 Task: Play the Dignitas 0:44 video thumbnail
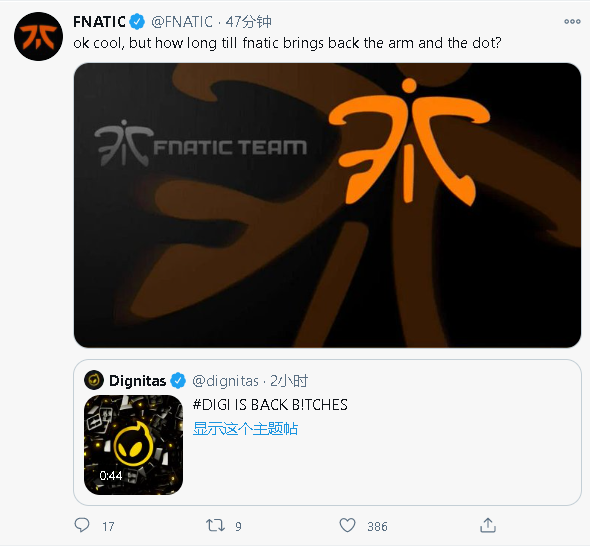[x=133, y=445]
